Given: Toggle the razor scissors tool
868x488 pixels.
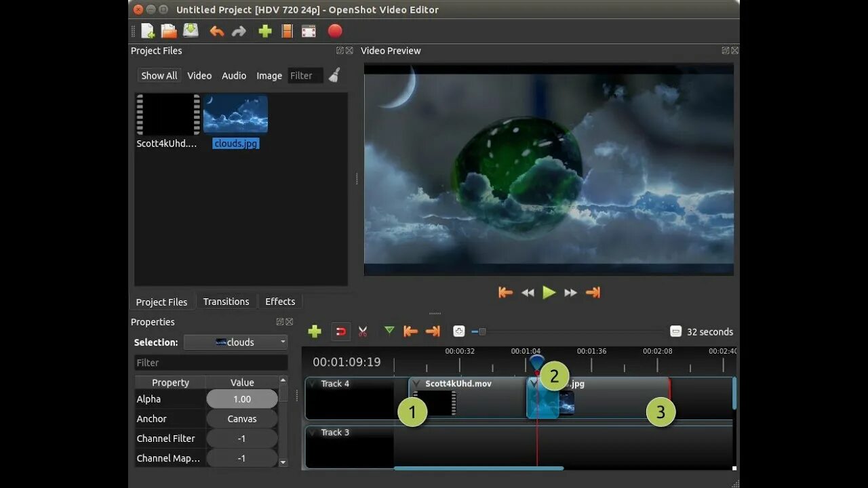Looking at the screenshot, I should click(363, 331).
